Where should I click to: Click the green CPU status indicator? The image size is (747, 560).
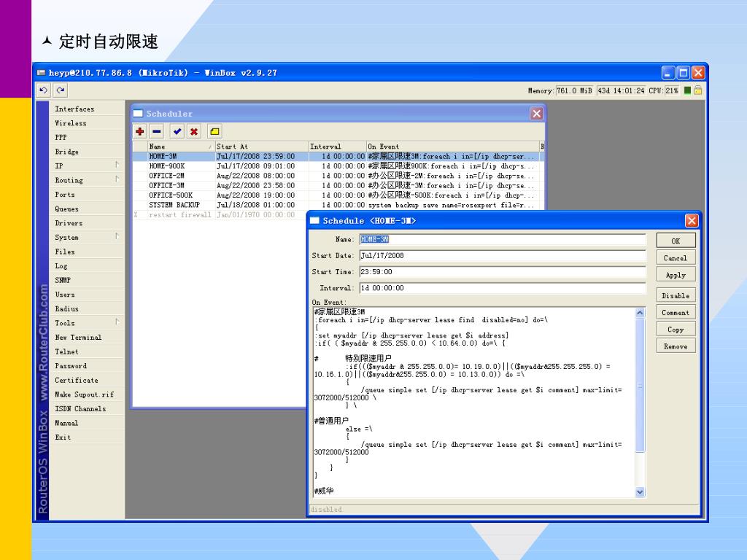687,90
